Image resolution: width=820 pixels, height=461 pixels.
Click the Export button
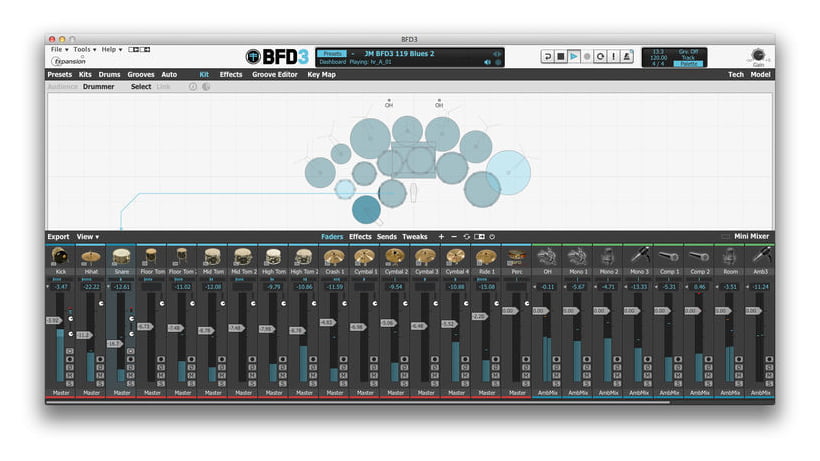[58, 237]
